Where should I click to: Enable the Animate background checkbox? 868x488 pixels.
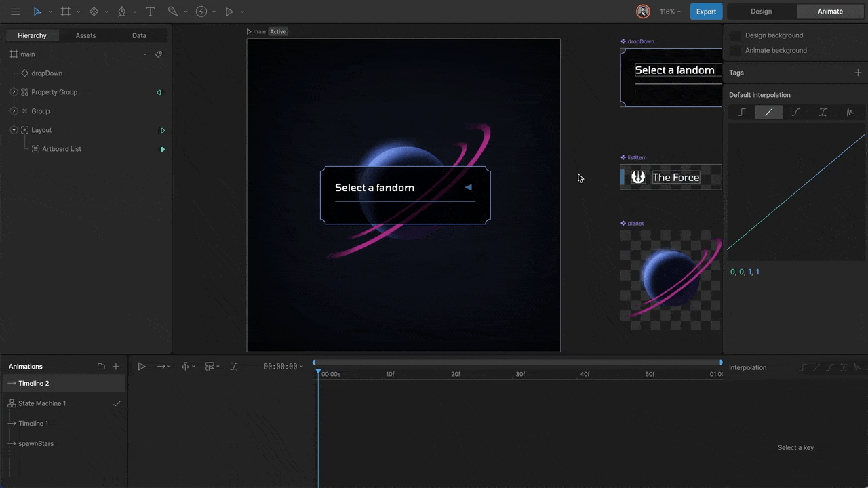[x=735, y=50]
